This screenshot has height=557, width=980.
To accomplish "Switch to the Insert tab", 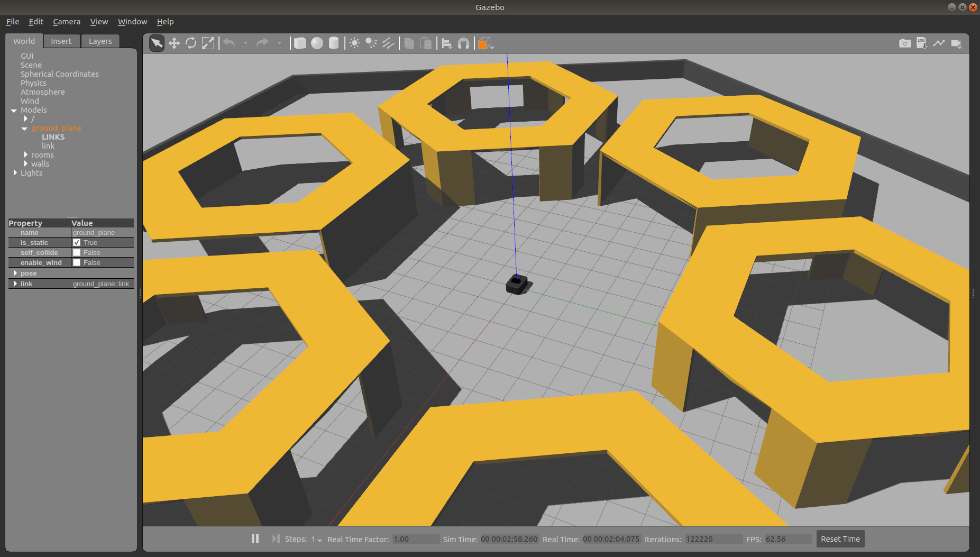I will (61, 41).
